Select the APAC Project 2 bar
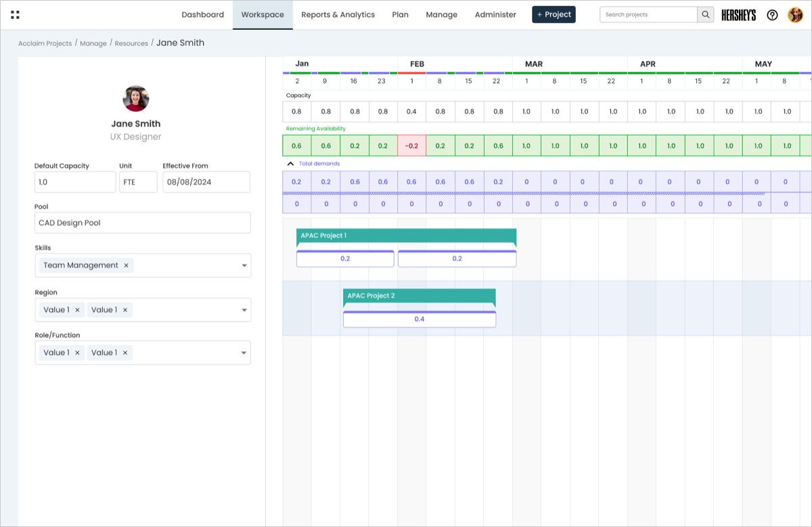 (419, 296)
